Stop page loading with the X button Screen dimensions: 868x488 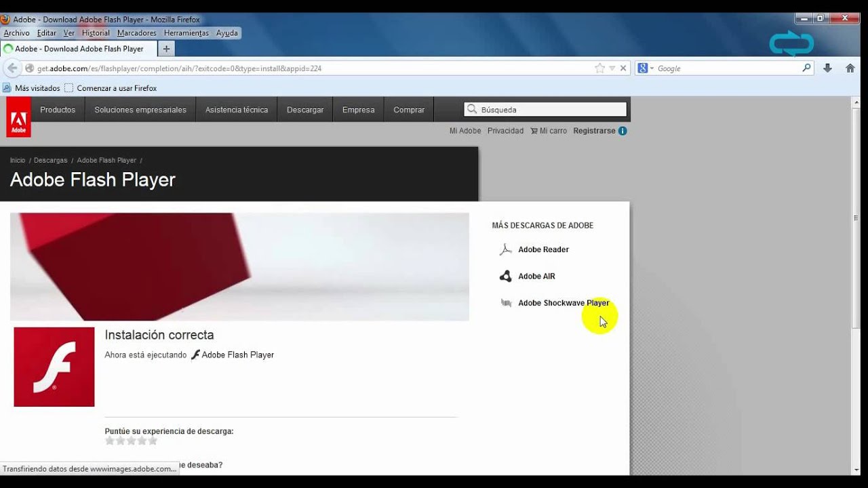point(623,68)
